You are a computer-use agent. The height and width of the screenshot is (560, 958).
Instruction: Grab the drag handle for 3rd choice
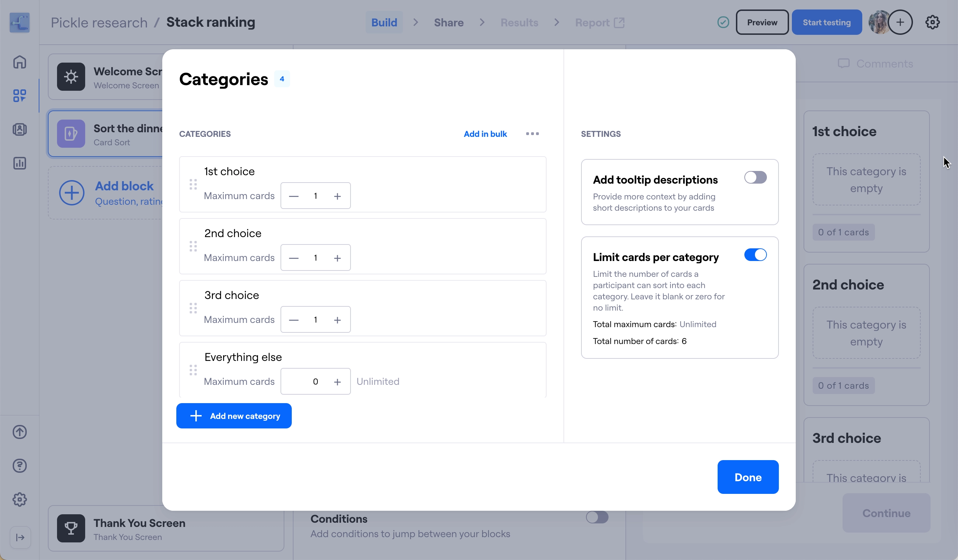(193, 308)
